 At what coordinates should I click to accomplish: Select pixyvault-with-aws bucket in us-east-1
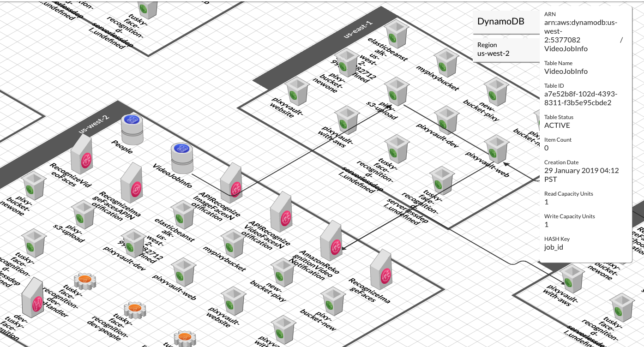(x=347, y=120)
